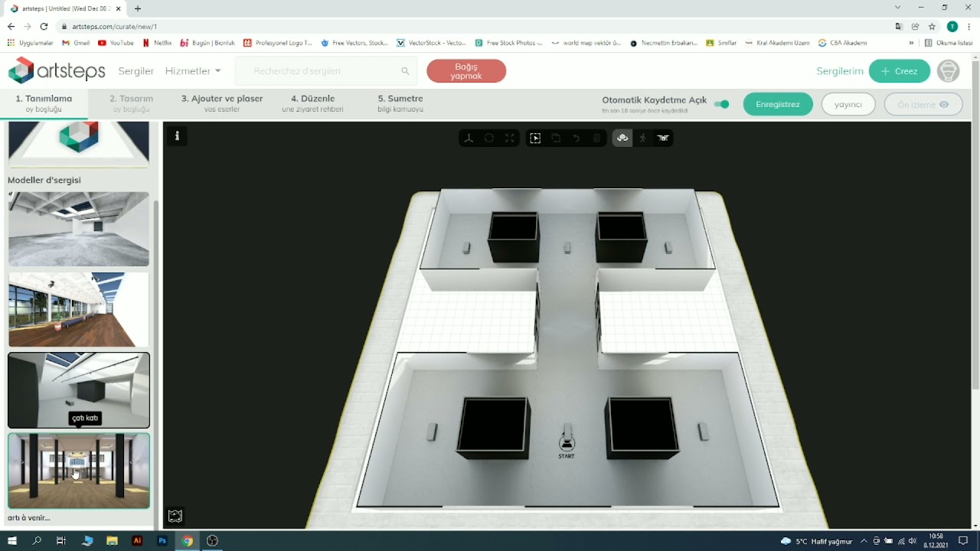
Task: Click the trash delete icon
Action: click(597, 138)
